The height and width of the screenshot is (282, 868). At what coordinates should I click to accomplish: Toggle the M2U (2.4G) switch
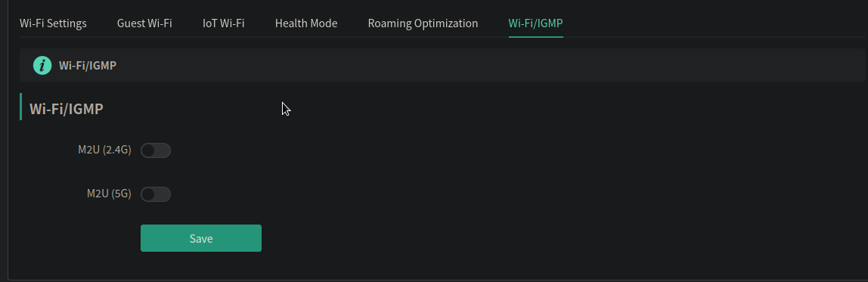point(156,150)
